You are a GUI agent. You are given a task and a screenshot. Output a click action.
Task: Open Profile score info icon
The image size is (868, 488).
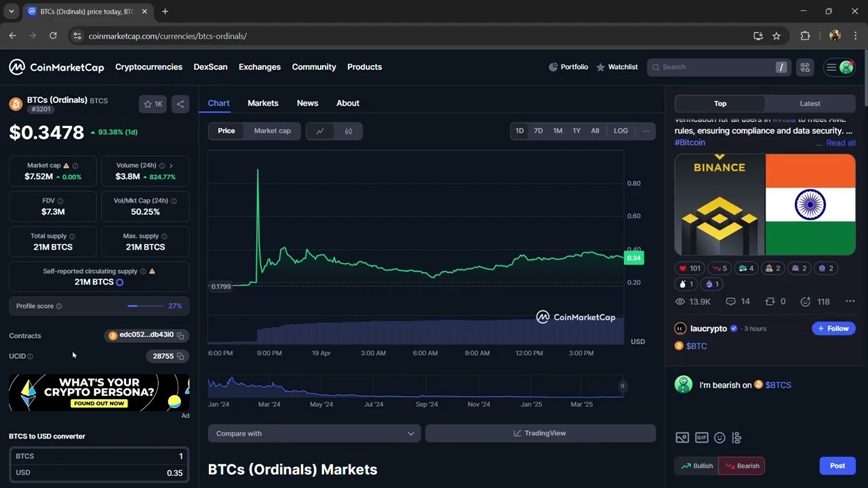click(59, 306)
